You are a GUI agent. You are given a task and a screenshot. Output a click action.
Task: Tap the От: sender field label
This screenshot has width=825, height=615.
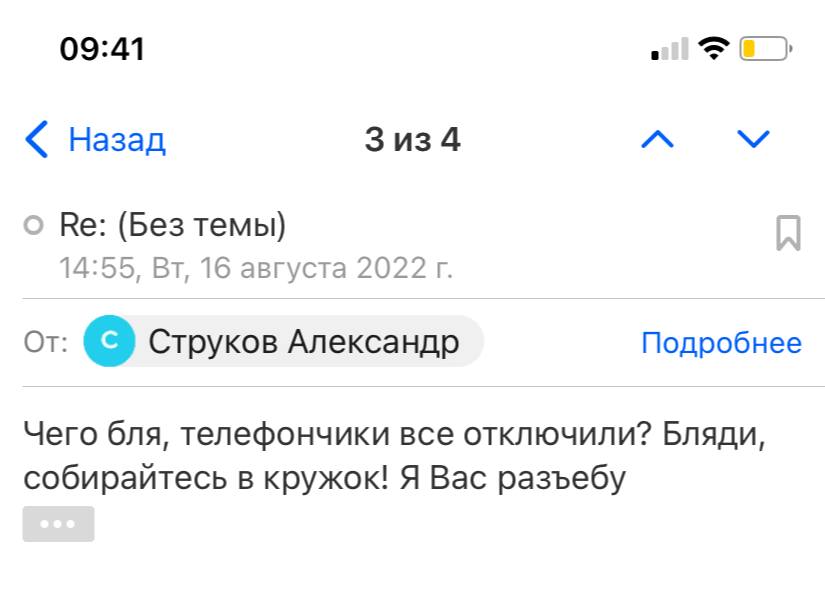tap(45, 344)
